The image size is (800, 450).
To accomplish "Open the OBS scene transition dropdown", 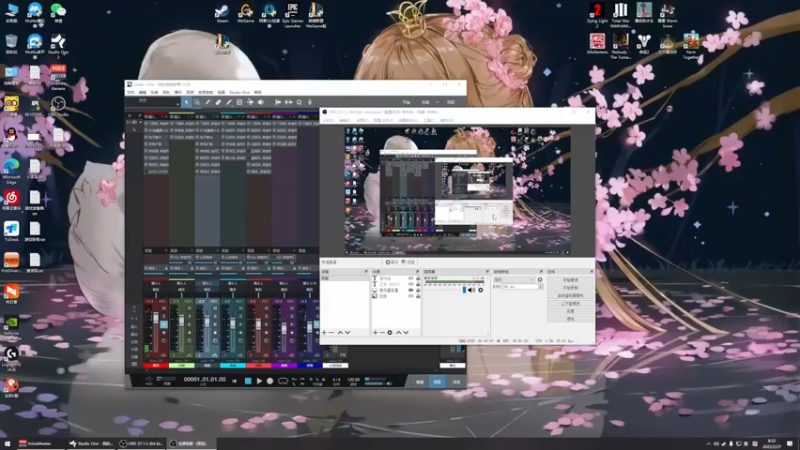I will pyautogui.click(x=514, y=280).
